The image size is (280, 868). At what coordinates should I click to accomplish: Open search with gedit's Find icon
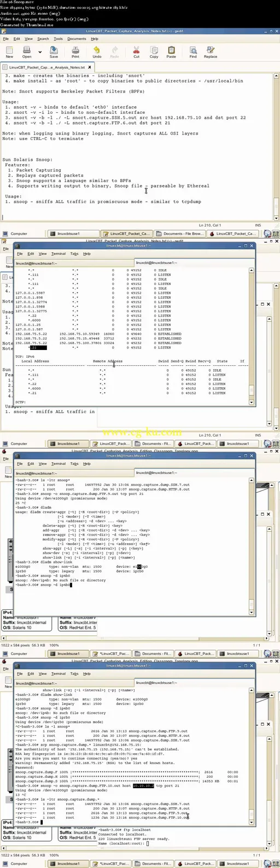(x=193, y=53)
